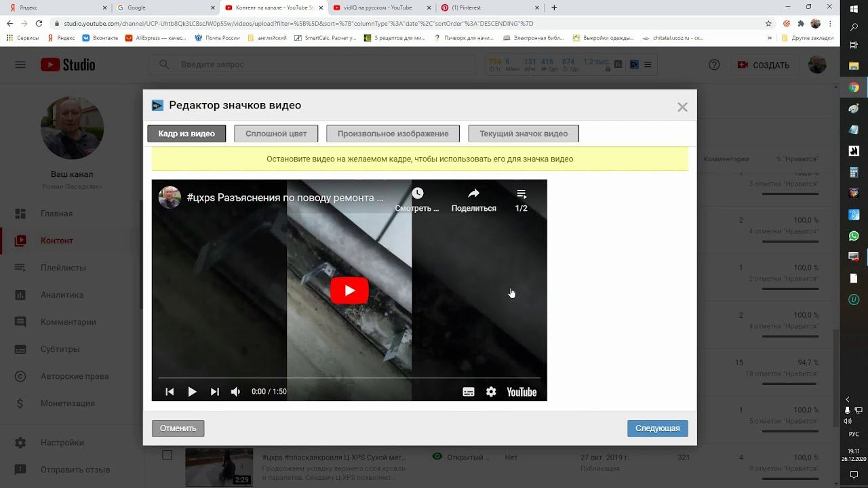Screen dimensions: 868x488
Task: Switch to the Google browser tab
Action: tap(164, 8)
